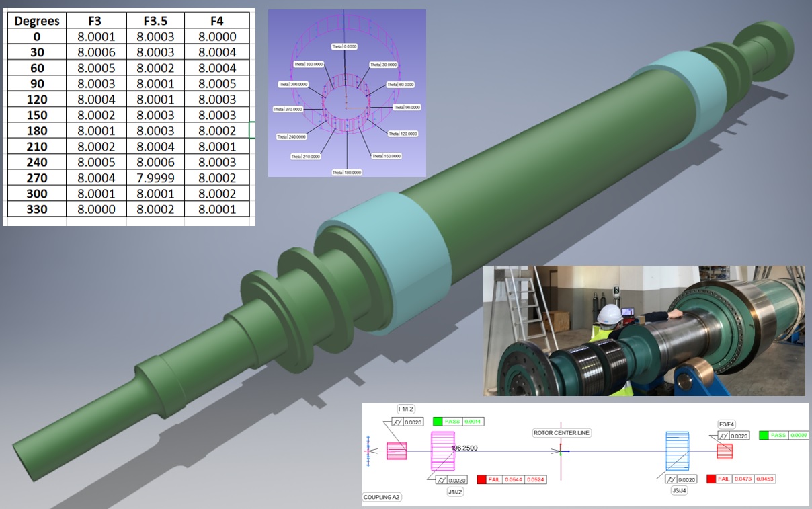812x509 pixels.
Task: Click the red FAIL swatch near J1/J2
Action: tap(481, 479)
